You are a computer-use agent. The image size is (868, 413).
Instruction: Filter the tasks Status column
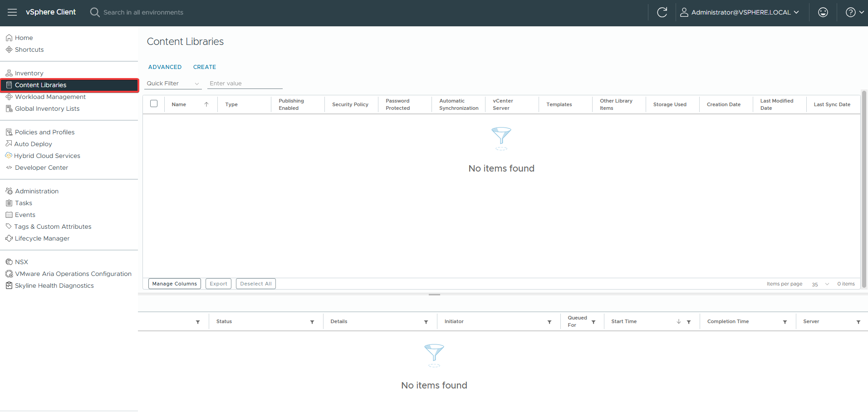coord(312,322)
